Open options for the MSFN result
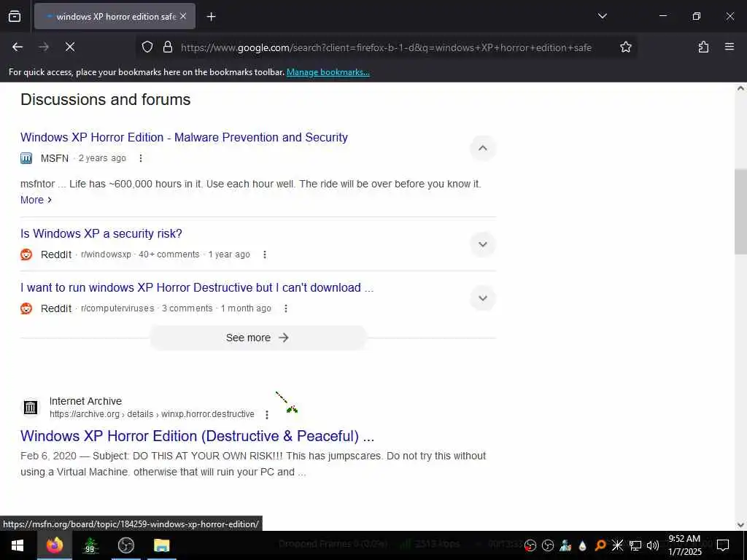 coord(141,158)
